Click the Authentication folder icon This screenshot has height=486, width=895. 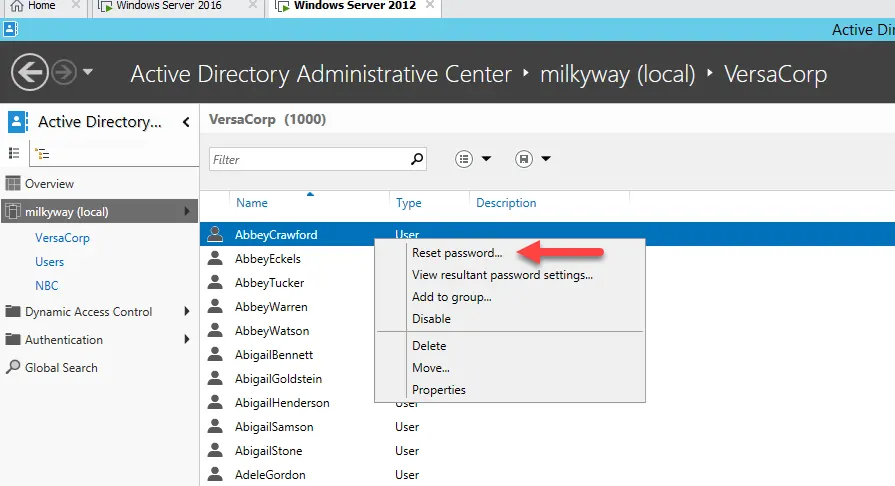[13, 339]
